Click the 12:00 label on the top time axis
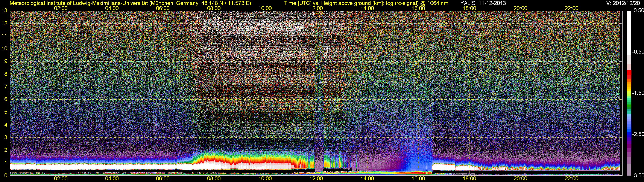The height and width of the screenshot is (182, 644). tap(316, 8)
